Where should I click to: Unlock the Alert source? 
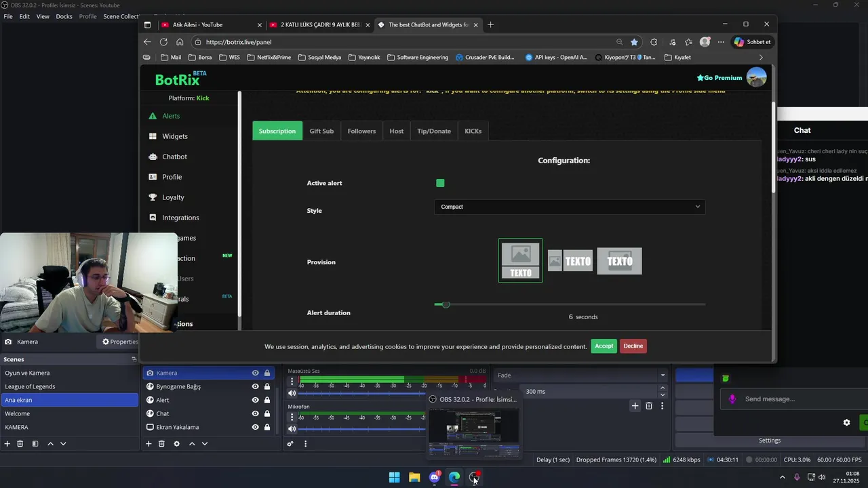(x=267, y=400)
